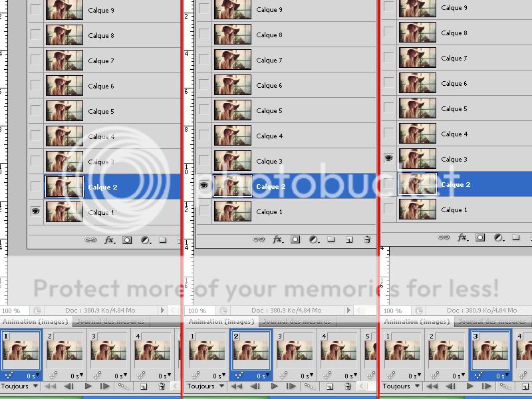532x399 pixels.
Task: Go to previous frame in middle screenshot
Action: coord(255,386)
